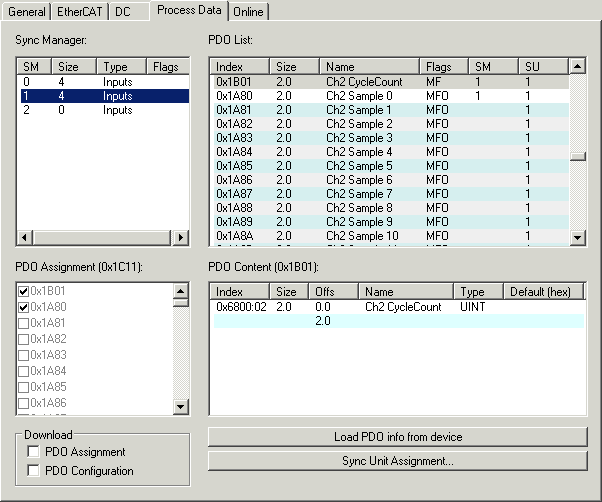602x502 pixels.
Task: Click Sync Manager Type column header
Action: pos(121,66)
